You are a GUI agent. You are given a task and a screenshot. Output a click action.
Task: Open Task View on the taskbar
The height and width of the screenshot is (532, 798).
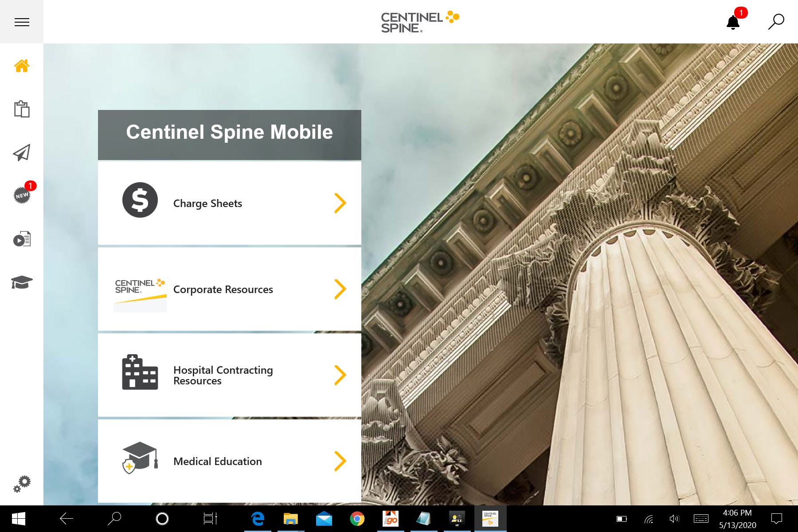pyautogui.click(x=210, y=519)
